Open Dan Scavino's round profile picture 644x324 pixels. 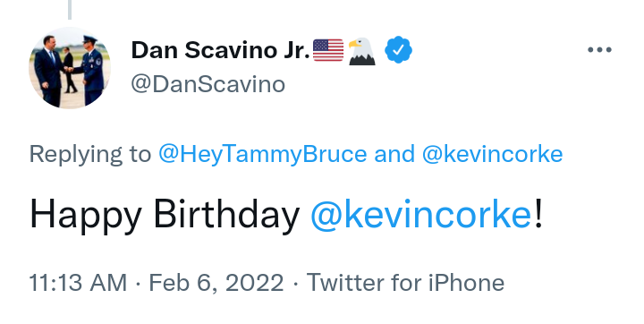click(70, 68)
